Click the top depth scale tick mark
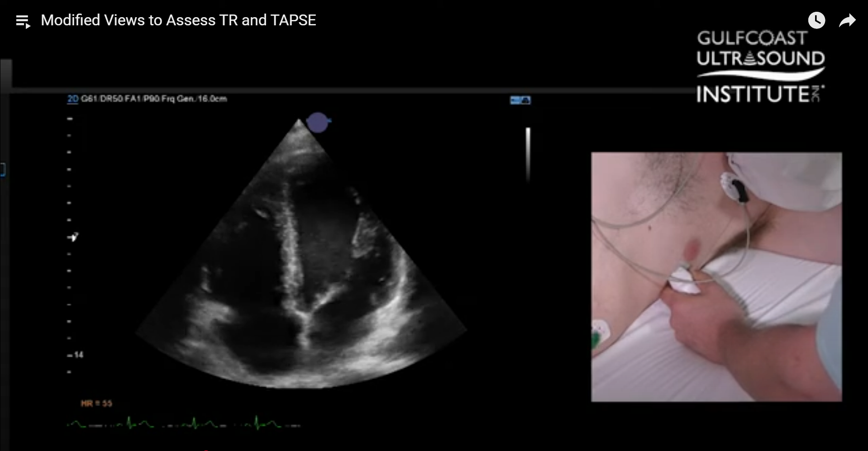868x451 pixels. click(70, 119)
